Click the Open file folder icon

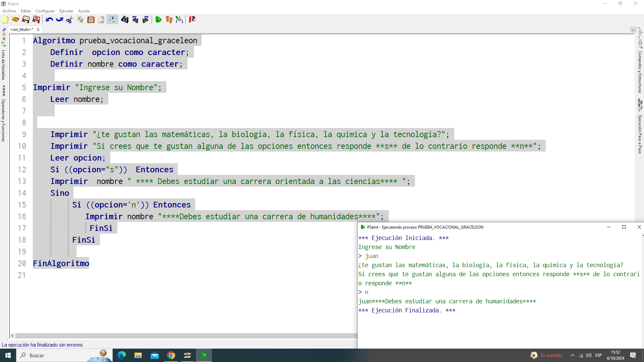pos(15,20)
